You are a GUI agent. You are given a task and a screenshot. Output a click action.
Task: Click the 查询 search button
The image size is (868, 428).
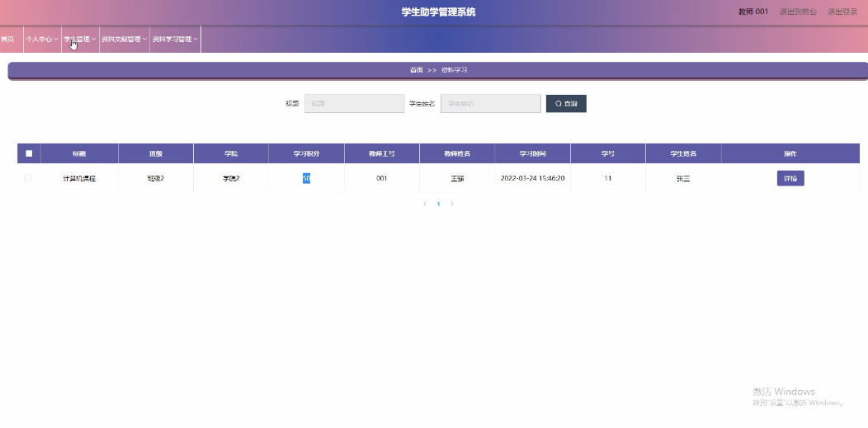[x=566, y=103]
